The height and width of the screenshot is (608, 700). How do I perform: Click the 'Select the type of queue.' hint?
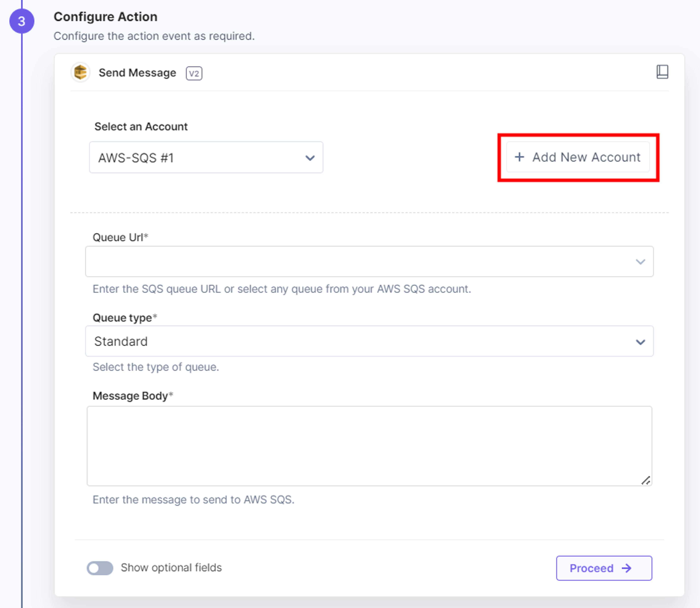156,367
